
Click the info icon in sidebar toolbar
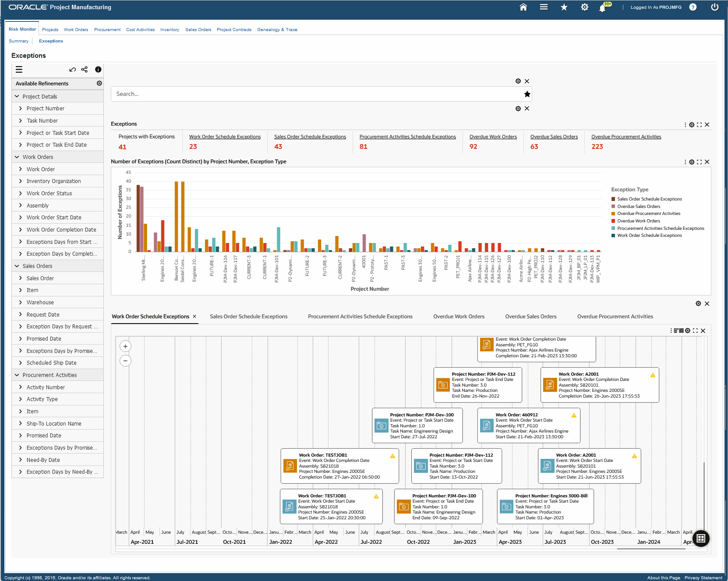point(98,69)
